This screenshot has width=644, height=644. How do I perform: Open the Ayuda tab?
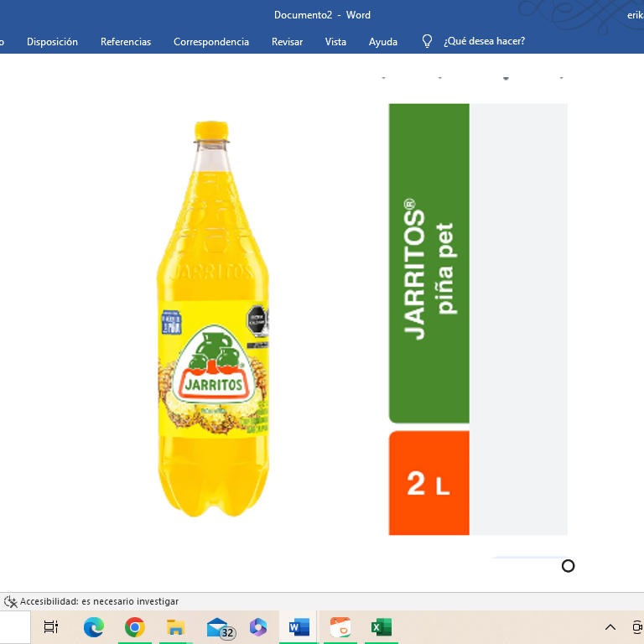(382, 41)
